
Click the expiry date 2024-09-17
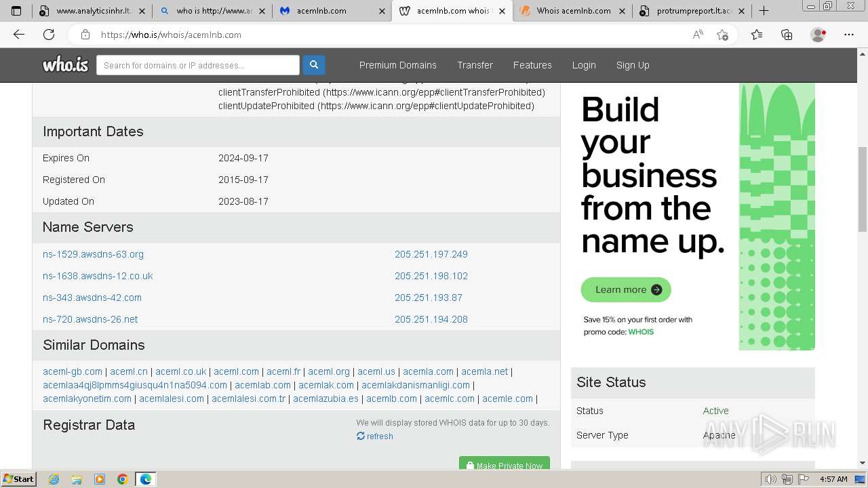243,158
